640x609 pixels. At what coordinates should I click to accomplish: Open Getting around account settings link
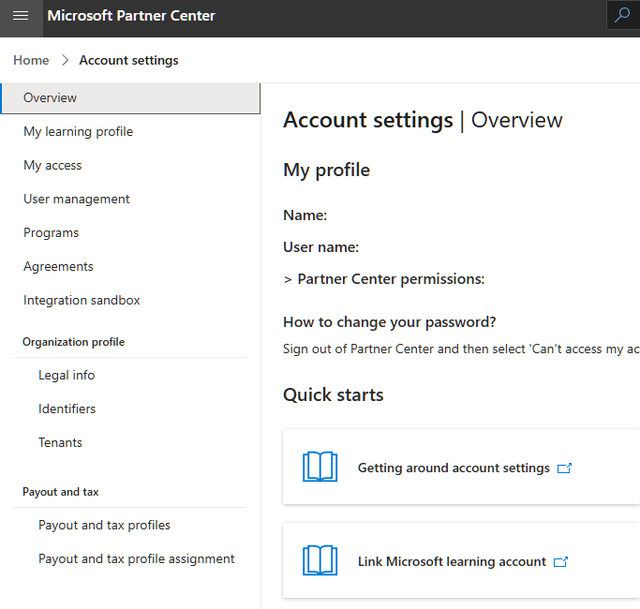point(453,468)
